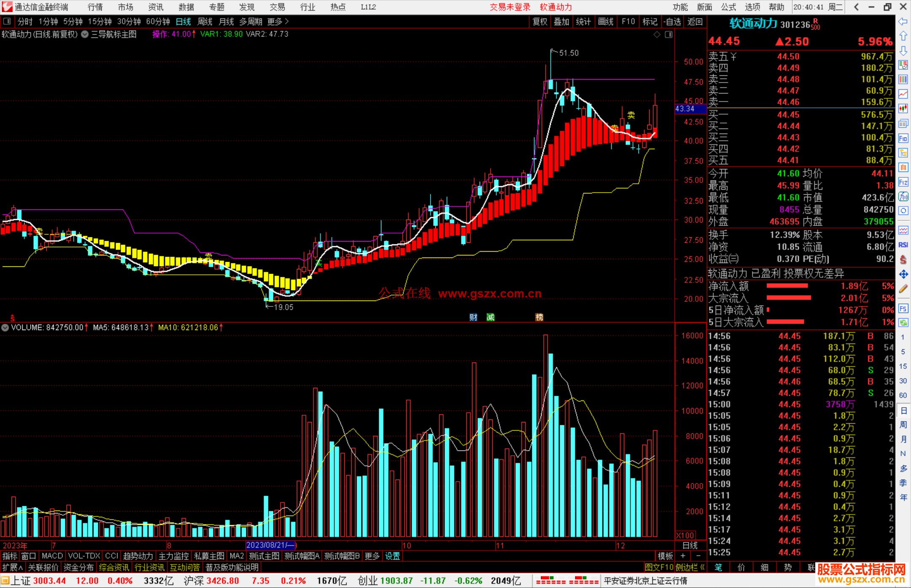The image size is (911, 588).
Task: Collapse the 侧边栏 sidebar toggle
Action: coord(690,567)
